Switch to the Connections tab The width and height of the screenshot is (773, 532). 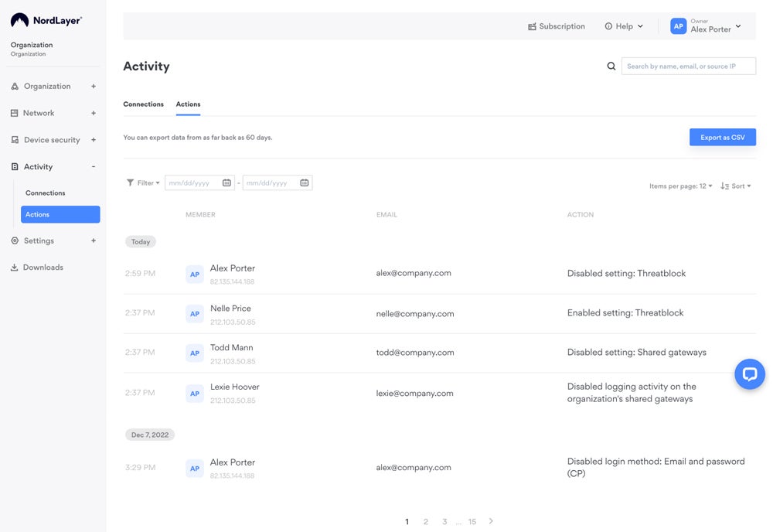142,104
